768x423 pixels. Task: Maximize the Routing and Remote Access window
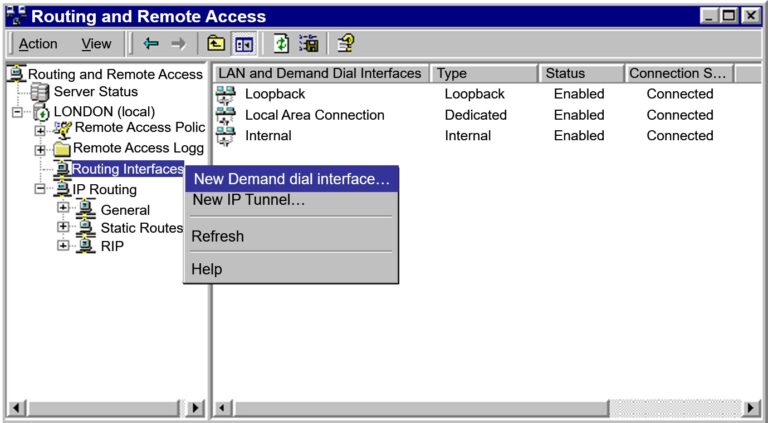729,16
